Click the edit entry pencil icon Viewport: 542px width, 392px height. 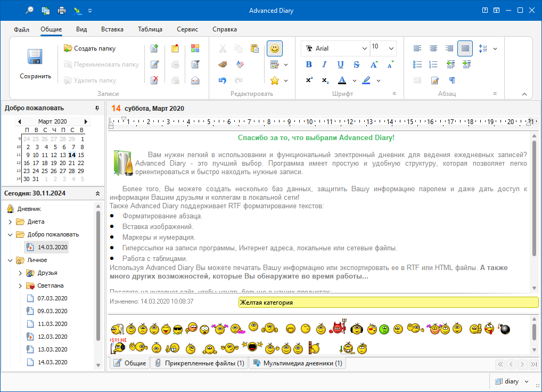point(154,64)
